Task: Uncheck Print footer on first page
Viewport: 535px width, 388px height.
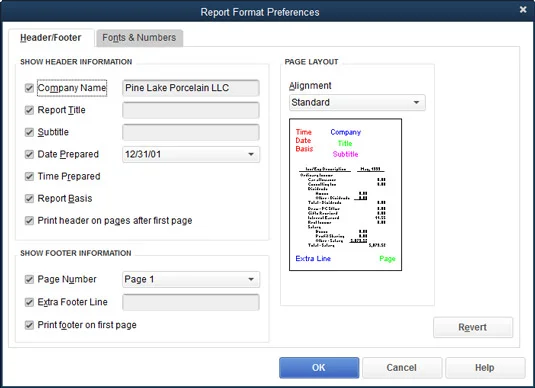Action: 29,325
